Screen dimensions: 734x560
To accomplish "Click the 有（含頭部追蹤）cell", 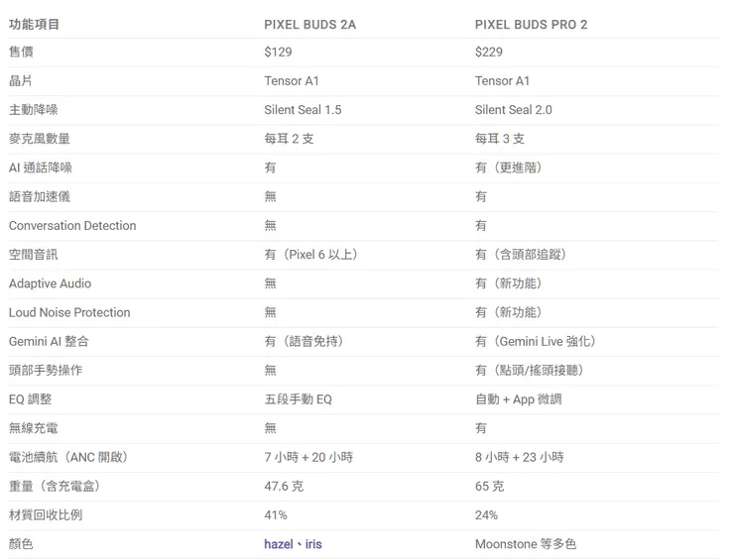I will (x=521, y=255).
